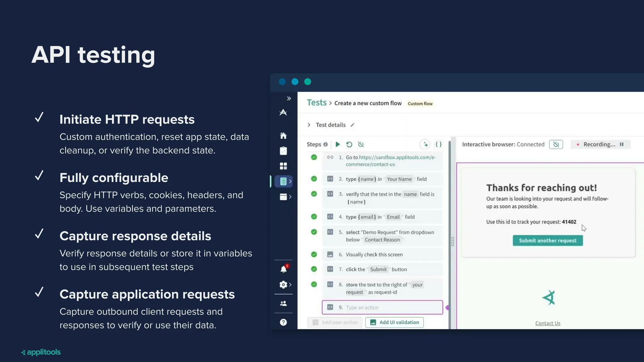
Task: Select step 7 click the Submit button
Action: pyautogui.click(x=382, y=269)
